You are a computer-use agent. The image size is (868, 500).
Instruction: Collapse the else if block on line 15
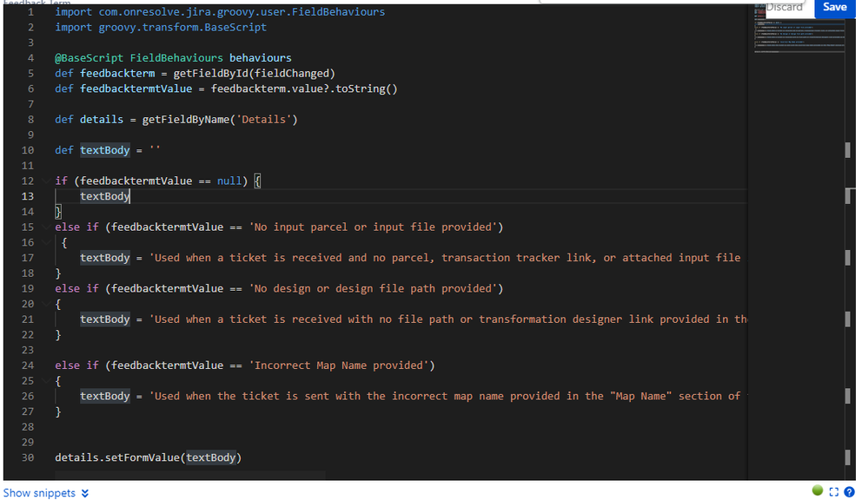[x=45, y=226]
